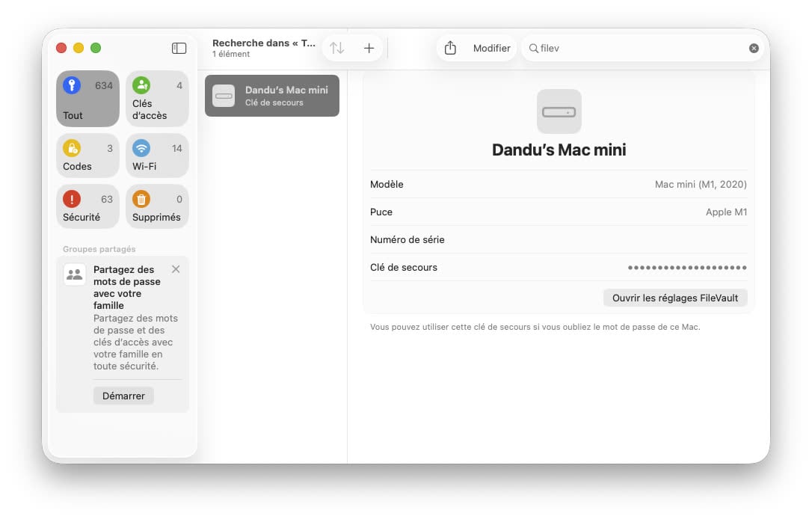Click the Modifier button
Screen dimensions: 812x519
point(491,48)
